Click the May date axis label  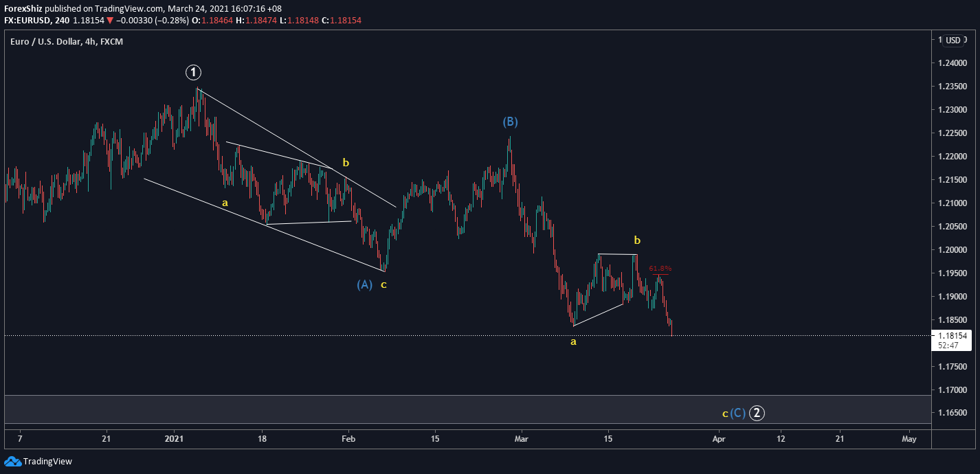pyautogui.click(x=909, y=438)
